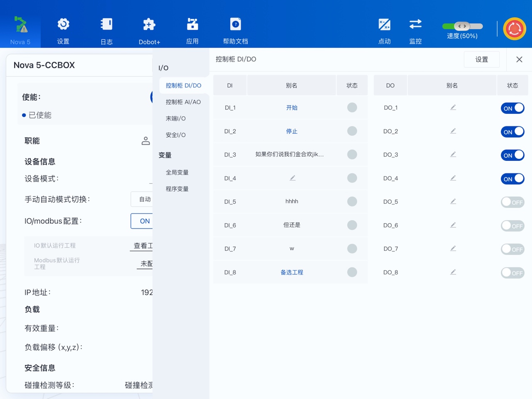
Task: Select the 控制柜 AI/AO tab
Action: pos(183,102)
